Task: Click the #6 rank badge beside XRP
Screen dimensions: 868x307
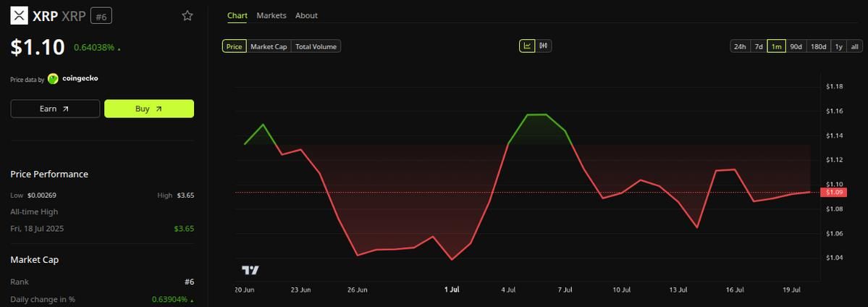Action: coord(101,17)
